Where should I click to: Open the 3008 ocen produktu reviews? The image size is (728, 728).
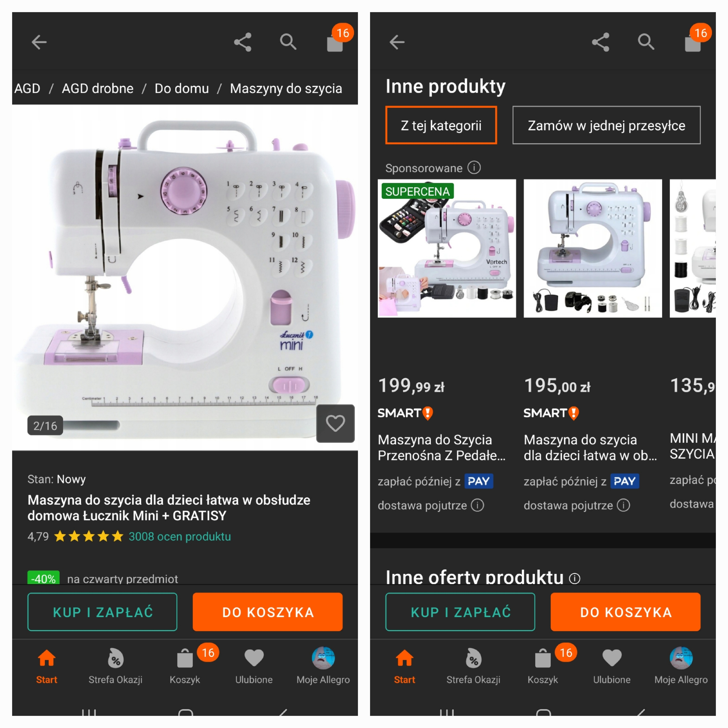[180, 536]
